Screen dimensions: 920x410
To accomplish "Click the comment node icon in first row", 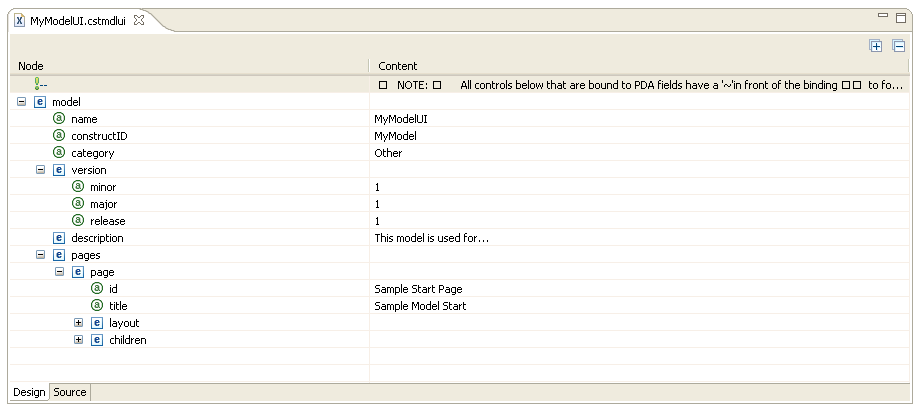I will click(40, 85).
